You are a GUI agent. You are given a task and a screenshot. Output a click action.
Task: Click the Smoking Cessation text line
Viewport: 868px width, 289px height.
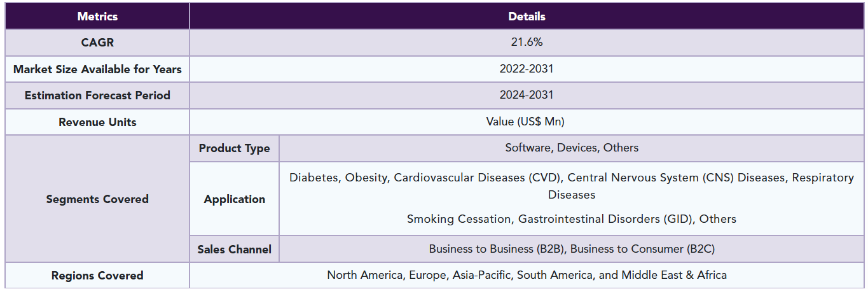572,219
